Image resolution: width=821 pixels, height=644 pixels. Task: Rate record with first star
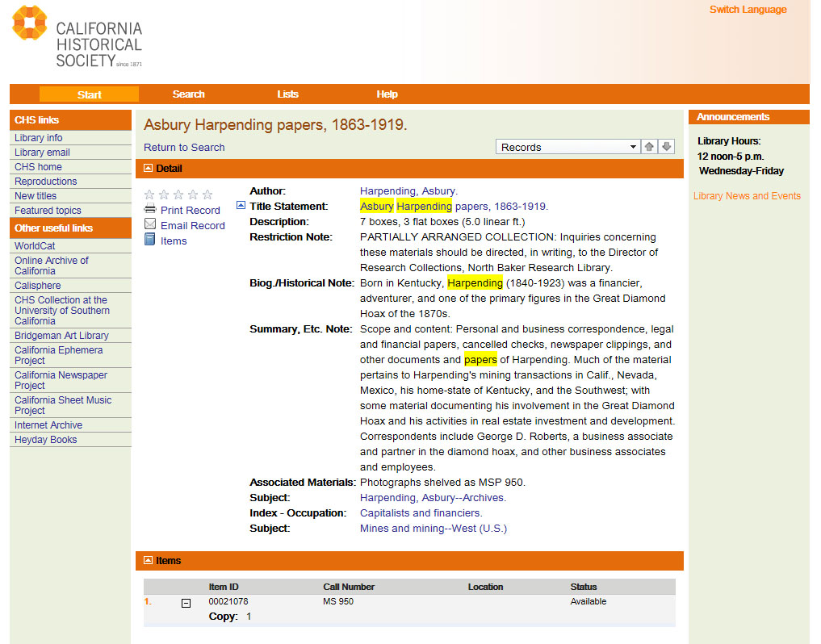pyautogui.click(x=149, y=194)
